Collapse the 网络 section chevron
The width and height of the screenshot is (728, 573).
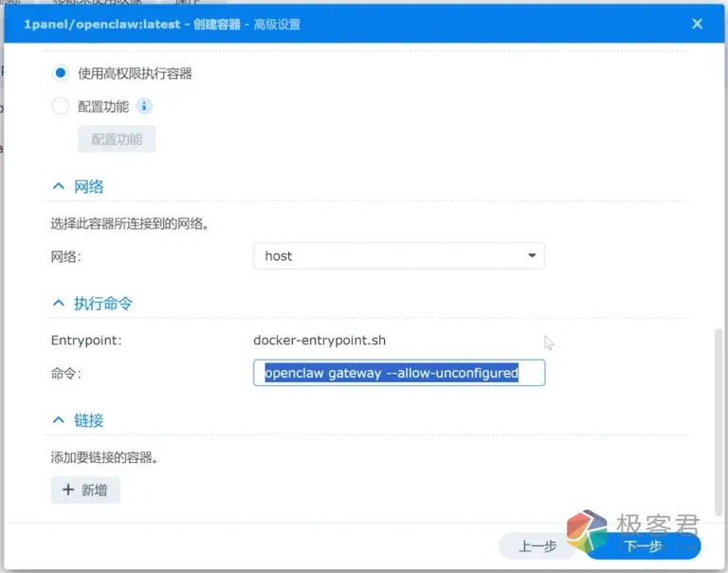(59, 187)
